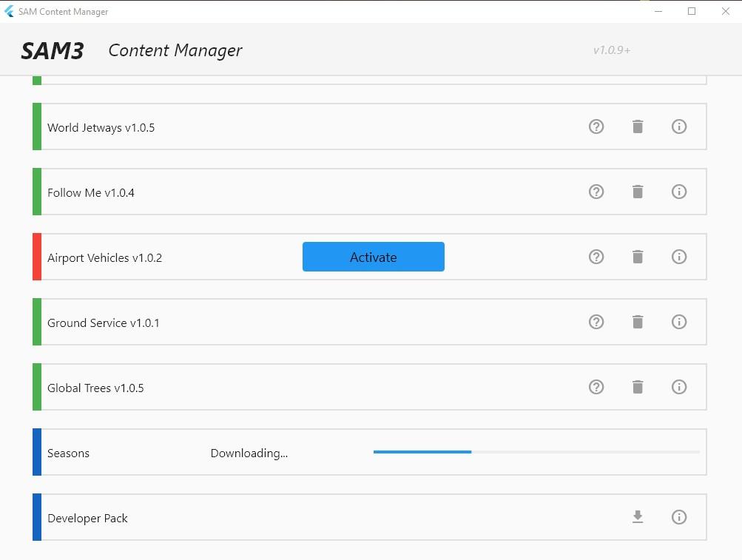Trash the Global Trees v1.0.5 package
This screenshot has height=560, width=742.
638,387
